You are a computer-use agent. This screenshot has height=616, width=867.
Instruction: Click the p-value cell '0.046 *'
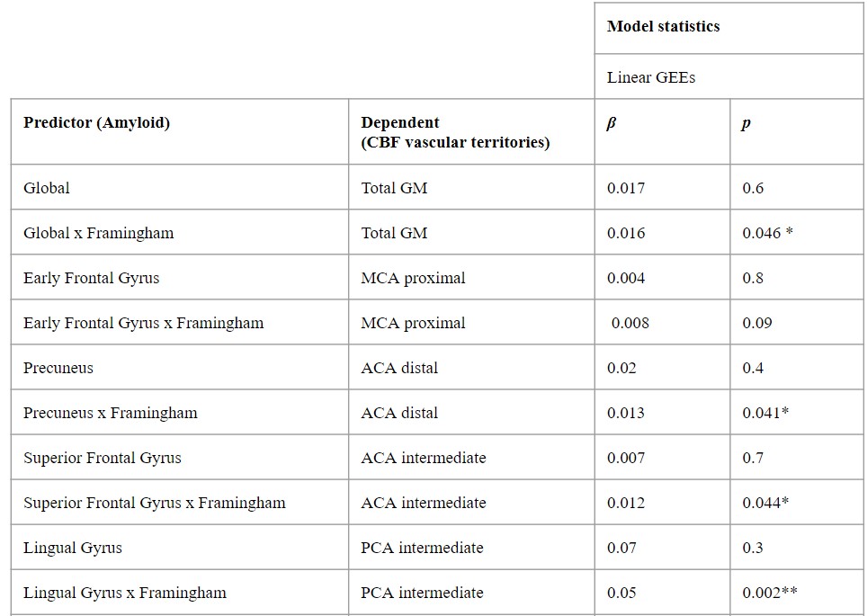coord(767,233)
